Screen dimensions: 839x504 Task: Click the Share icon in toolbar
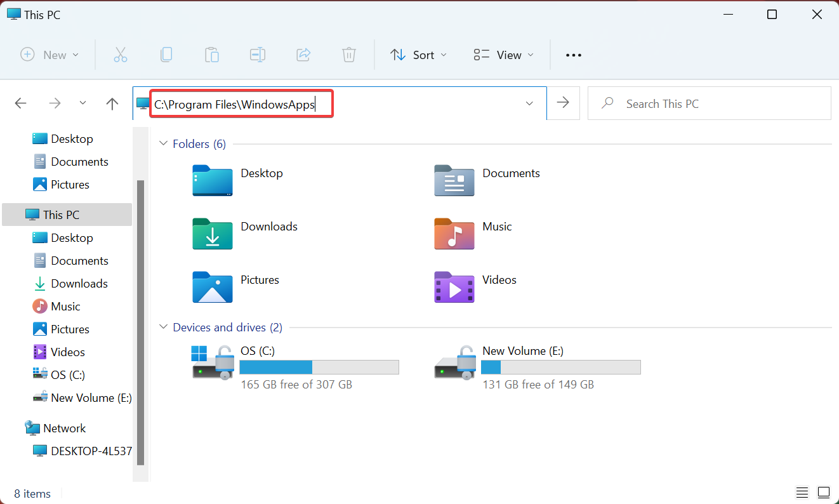click(303, 55)
